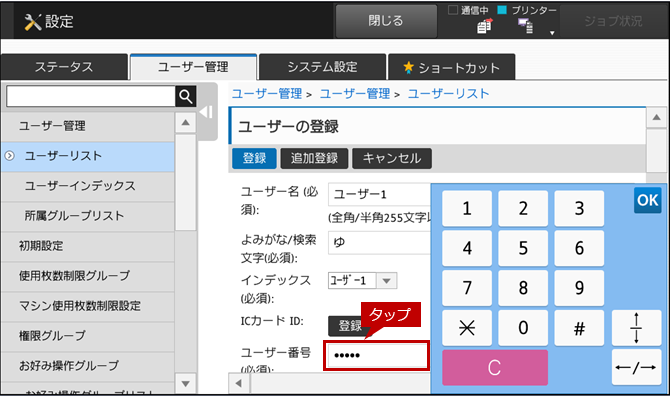Click the ユーザー名 input field
This screenshot has width=670, height=396.
click(379, 194)
